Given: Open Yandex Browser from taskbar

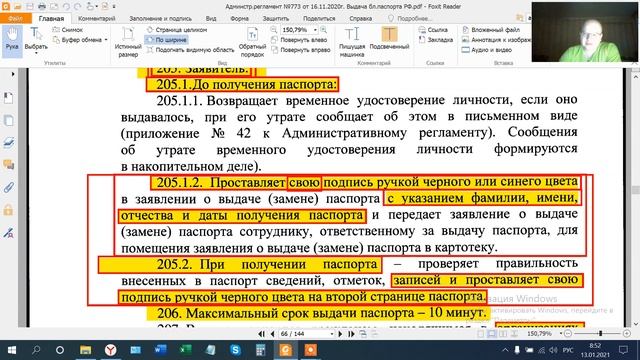Looking at the screenshot, I should [x=111, y=350].
